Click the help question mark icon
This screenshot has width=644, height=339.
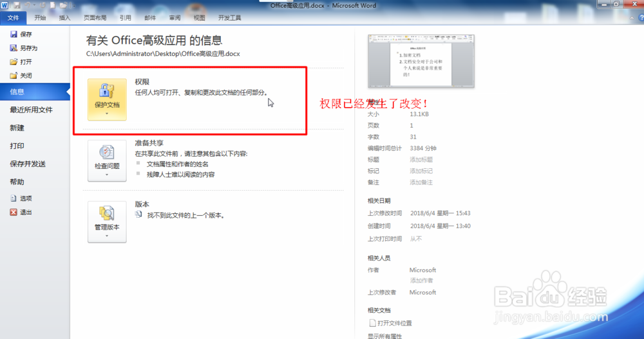coord(641,17)
